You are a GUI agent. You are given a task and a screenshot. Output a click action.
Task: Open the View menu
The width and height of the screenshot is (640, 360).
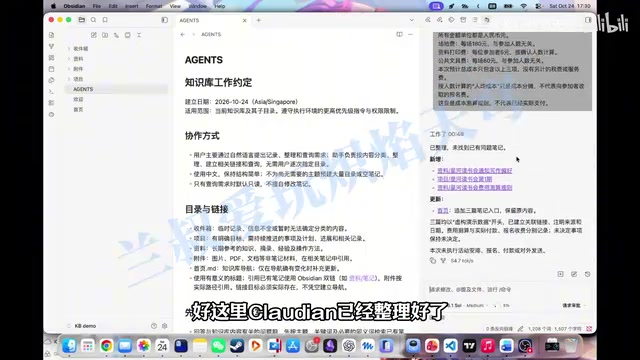(175, 6)
